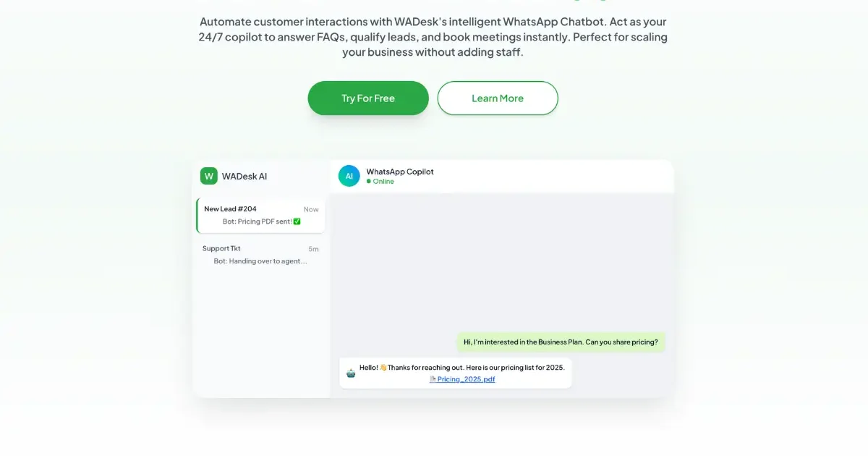Click the green checkmark after 'Pricing PDF sent!'
The width and height of the screenshot is (868, 456).
297,221
